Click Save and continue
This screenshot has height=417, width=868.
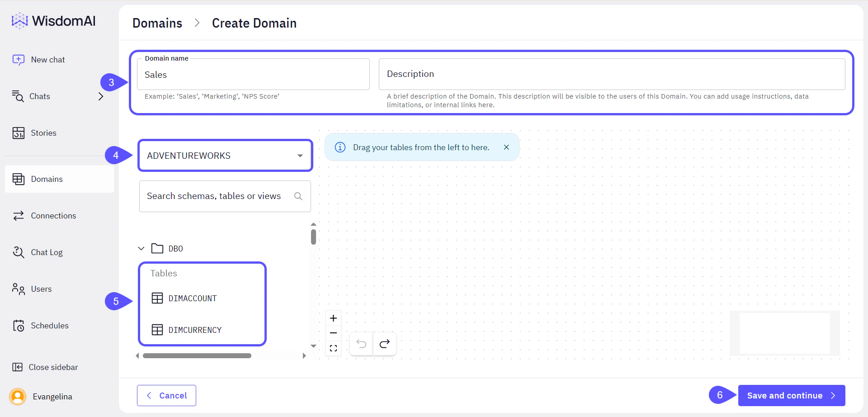tap(791, 395)
